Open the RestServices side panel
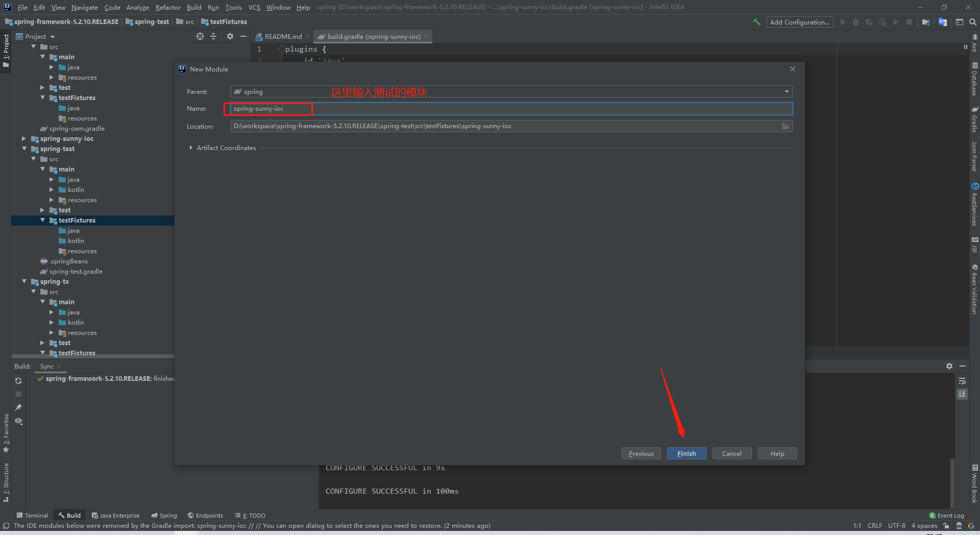980x535 pixels. pos(974,204)
